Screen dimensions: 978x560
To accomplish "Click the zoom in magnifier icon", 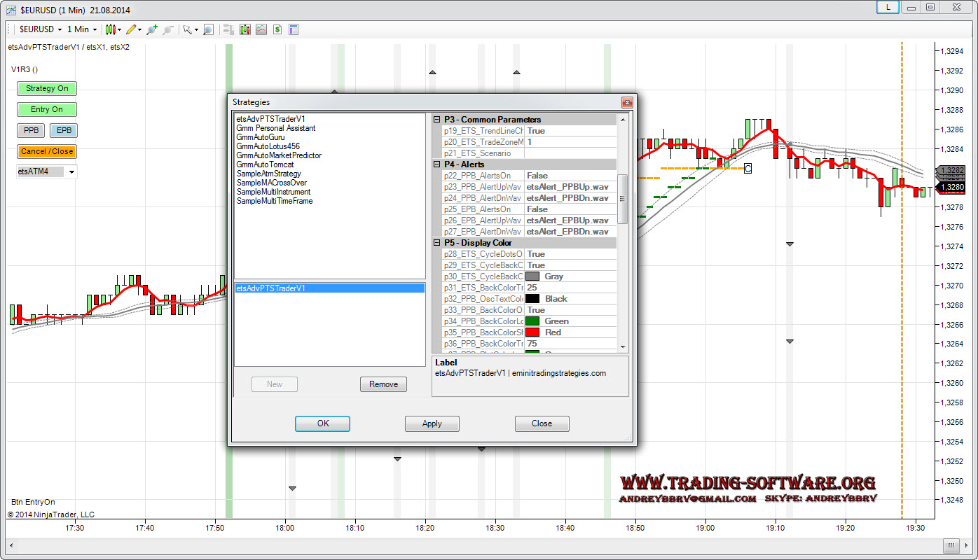I will click(x=152, y=29).
